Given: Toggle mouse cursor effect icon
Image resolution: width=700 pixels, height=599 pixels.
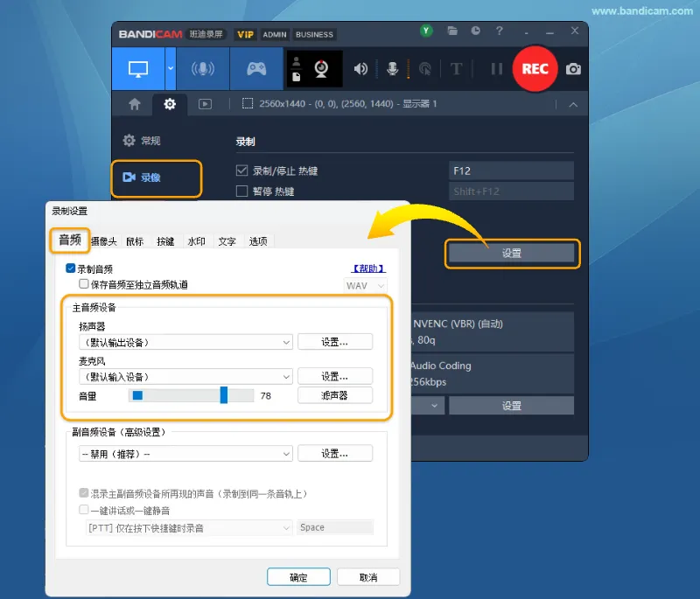Looking at the screenshot, I should [425, 69].
